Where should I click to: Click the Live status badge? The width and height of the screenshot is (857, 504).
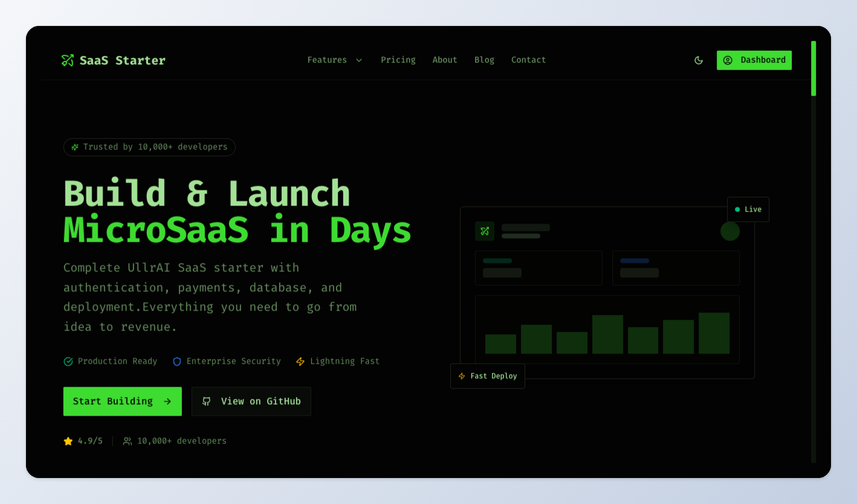[x=748, y=210]
